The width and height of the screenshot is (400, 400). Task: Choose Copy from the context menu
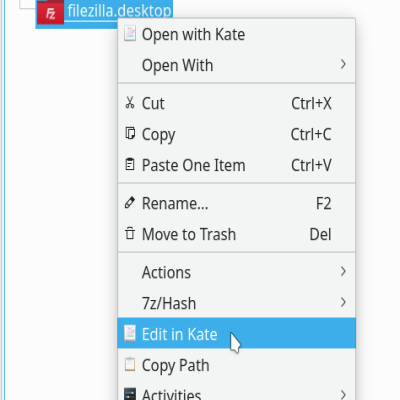tap(237, 134)
